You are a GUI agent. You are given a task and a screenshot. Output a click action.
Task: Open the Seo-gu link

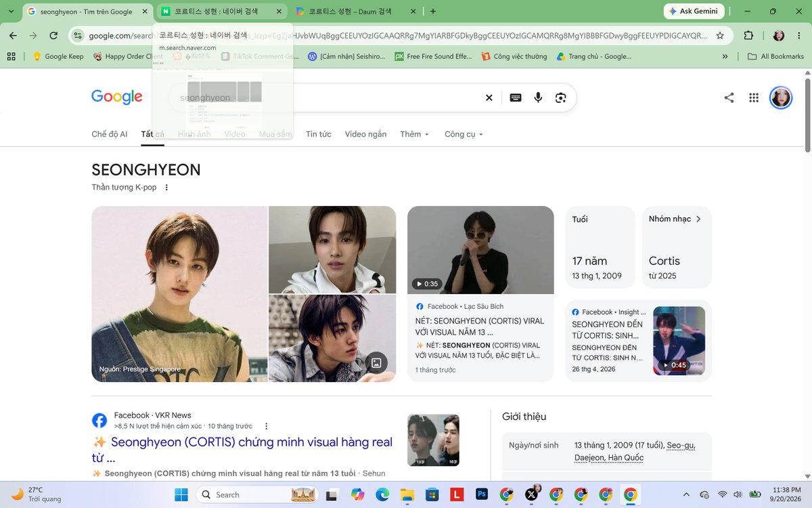(681, 445)
